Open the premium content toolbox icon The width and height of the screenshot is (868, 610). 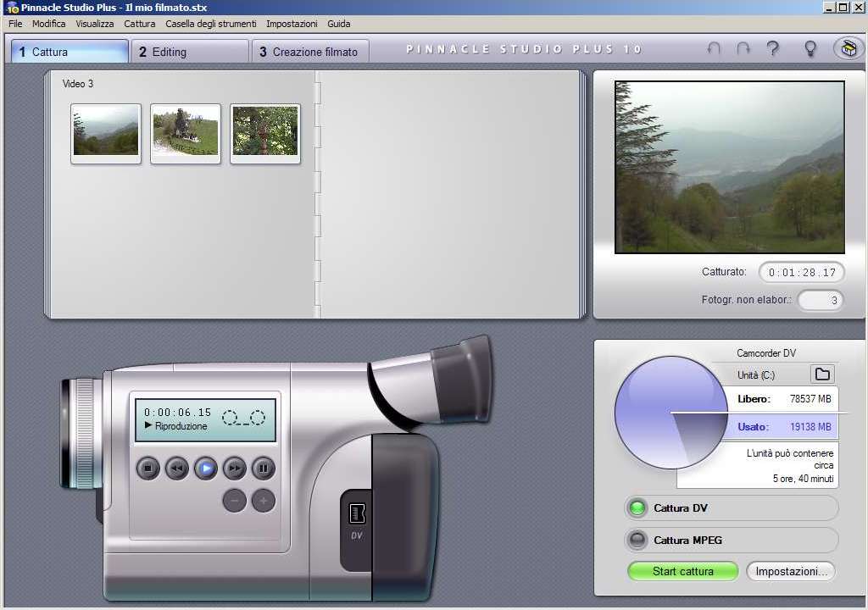[x=847, y=49]
